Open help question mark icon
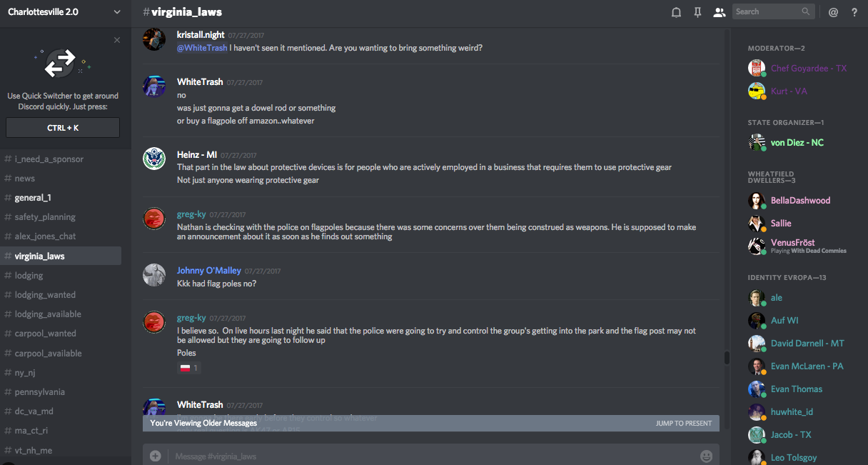Screen dimensions: 868x465 click(x=854, y=12)
